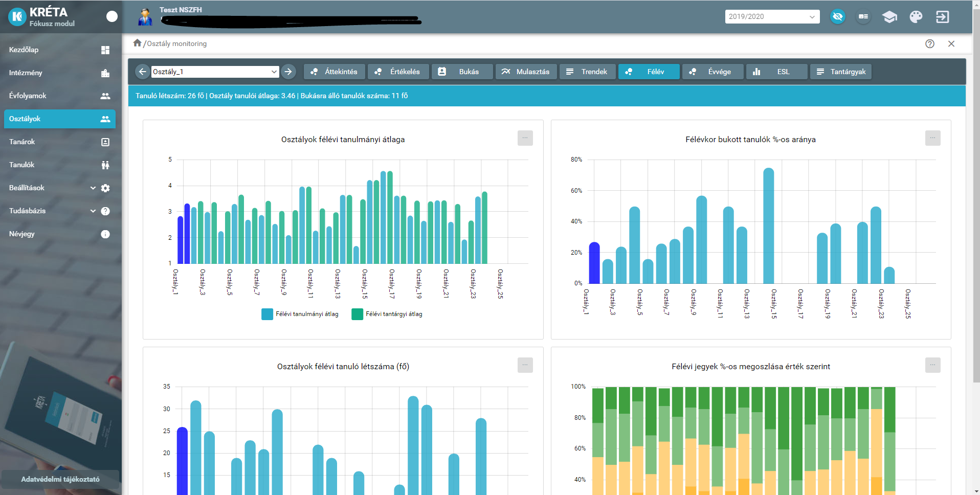Click the user avatar icon
The width and height of the screenshot is (980, 495).
tap(145, 17)
